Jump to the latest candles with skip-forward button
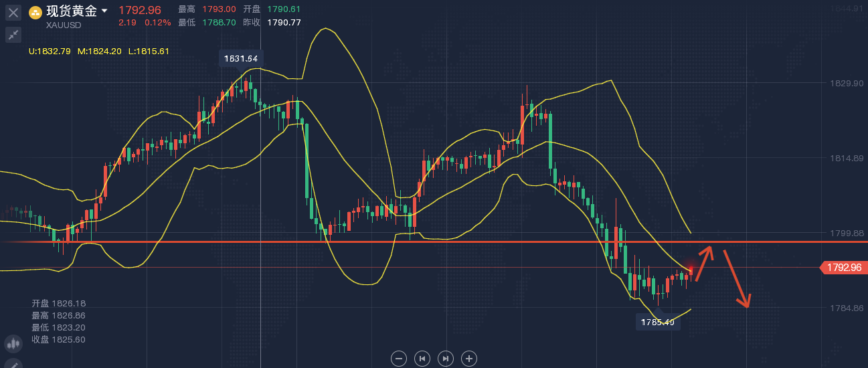The height and width of the screenshot is (368, 868). 445,359
